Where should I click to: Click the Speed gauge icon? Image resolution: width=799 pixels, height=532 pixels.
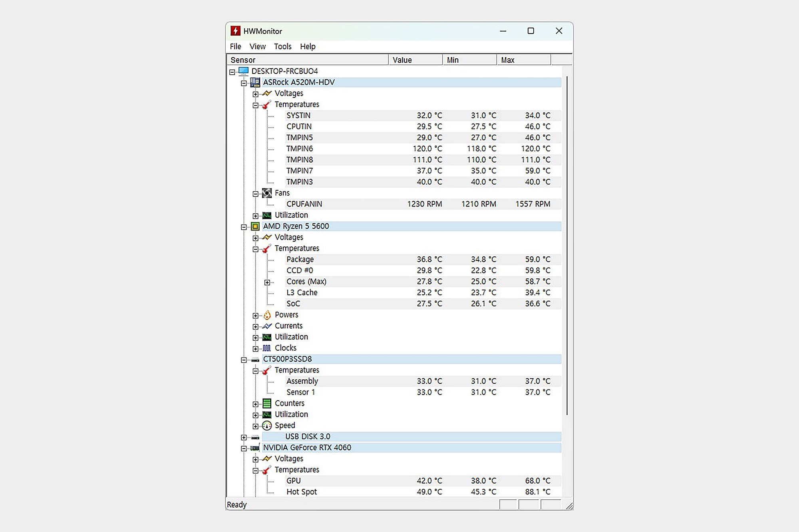coord(267,426)
